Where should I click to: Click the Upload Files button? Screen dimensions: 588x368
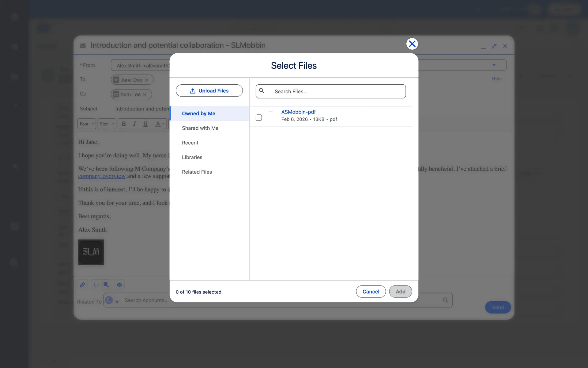point(209,91)
